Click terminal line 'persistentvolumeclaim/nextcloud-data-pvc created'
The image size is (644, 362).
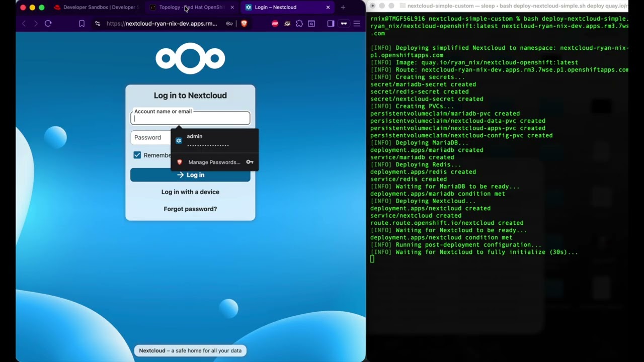458,121
